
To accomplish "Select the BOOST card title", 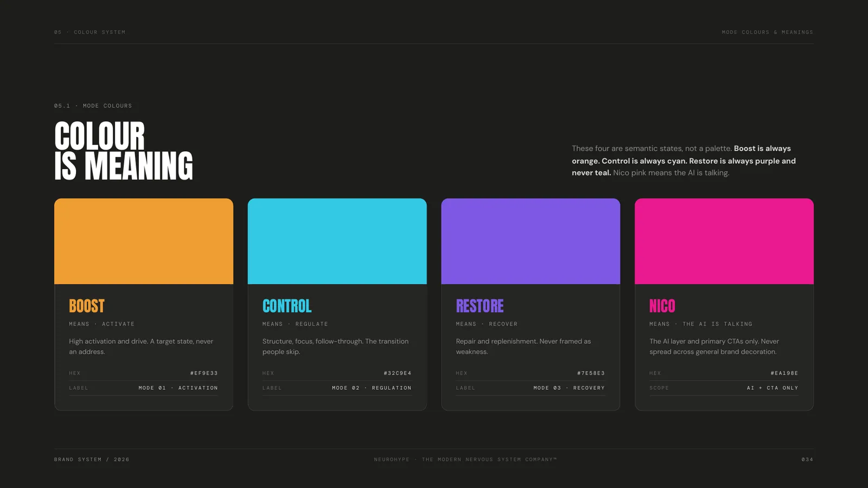I will pos(87,306).
